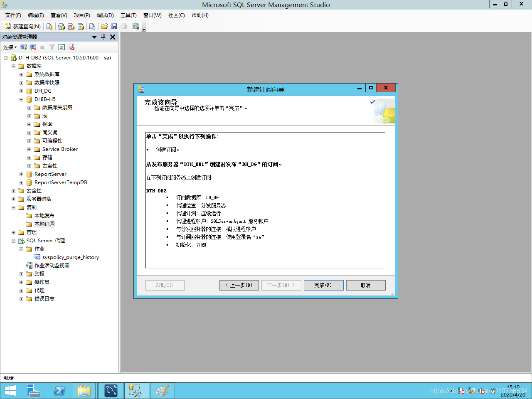Open MySQL Workbench dolphin icon in taskbar
The height and width of the screenshot is (399, 532).
pyautogui.click(x=111, y=391)
